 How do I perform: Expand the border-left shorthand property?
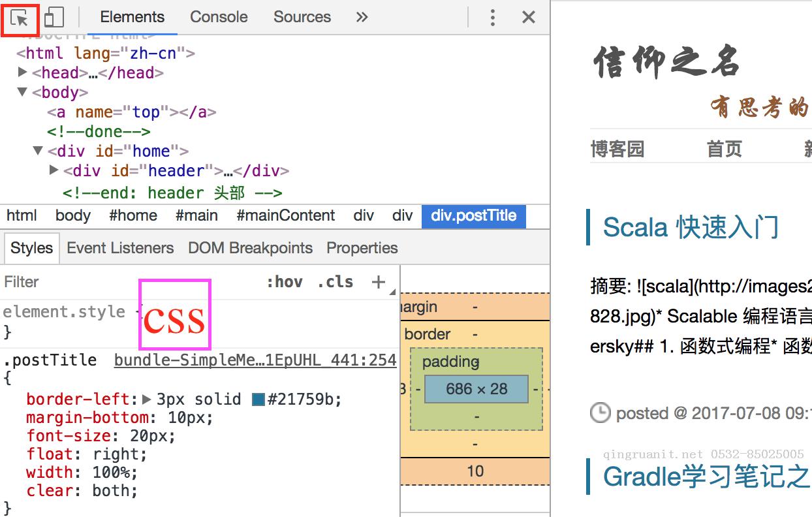pos(147,399)
